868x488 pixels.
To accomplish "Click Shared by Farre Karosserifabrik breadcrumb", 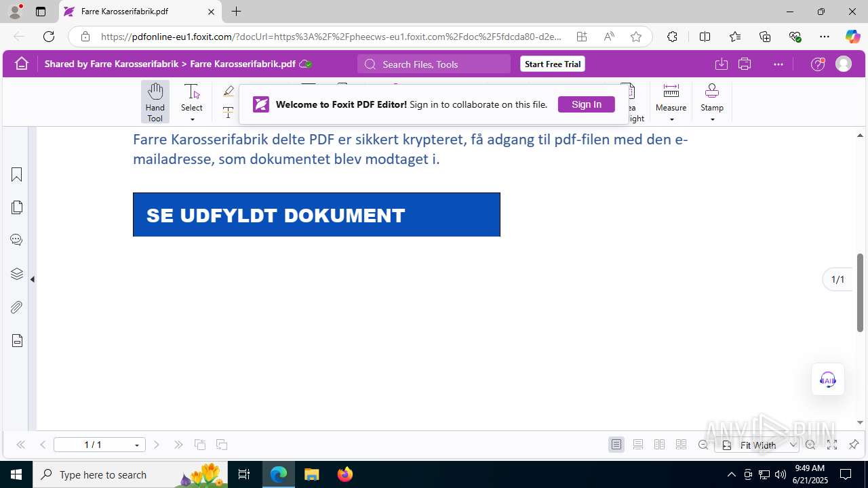I will 111,64.
